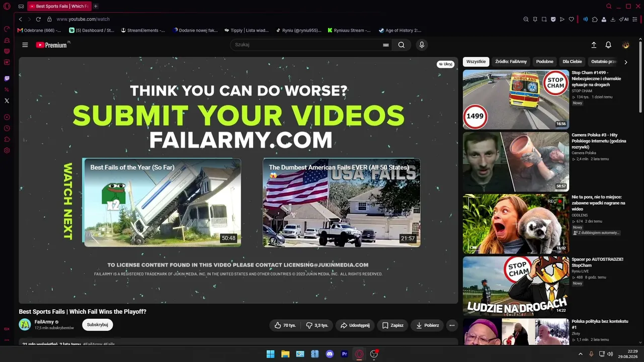Go back using browser back arrow
The height and width of the screenshot is (362, 644).
pyautogui.click(x=20, y=19)
